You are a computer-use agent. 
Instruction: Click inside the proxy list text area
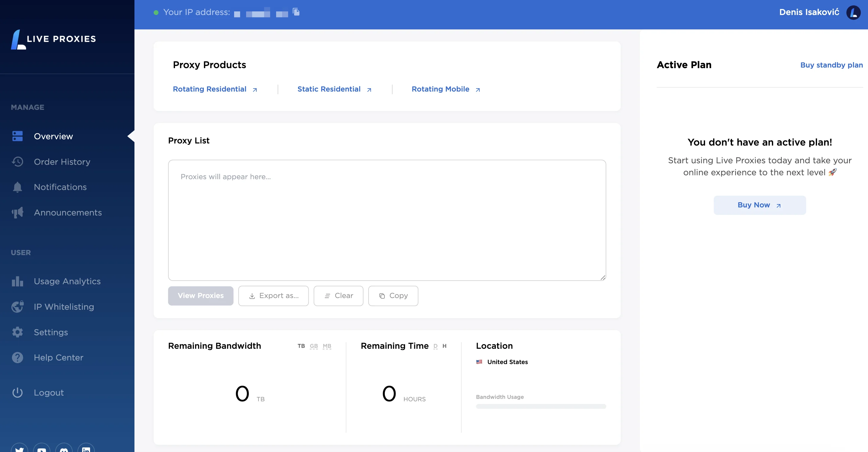pos(387,219)
